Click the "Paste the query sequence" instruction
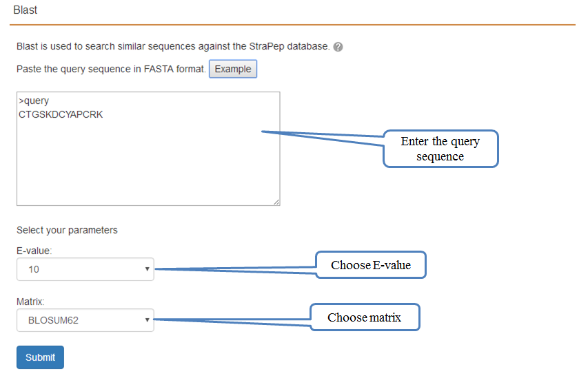Screen dimensions: 588x378 point(112,70)
